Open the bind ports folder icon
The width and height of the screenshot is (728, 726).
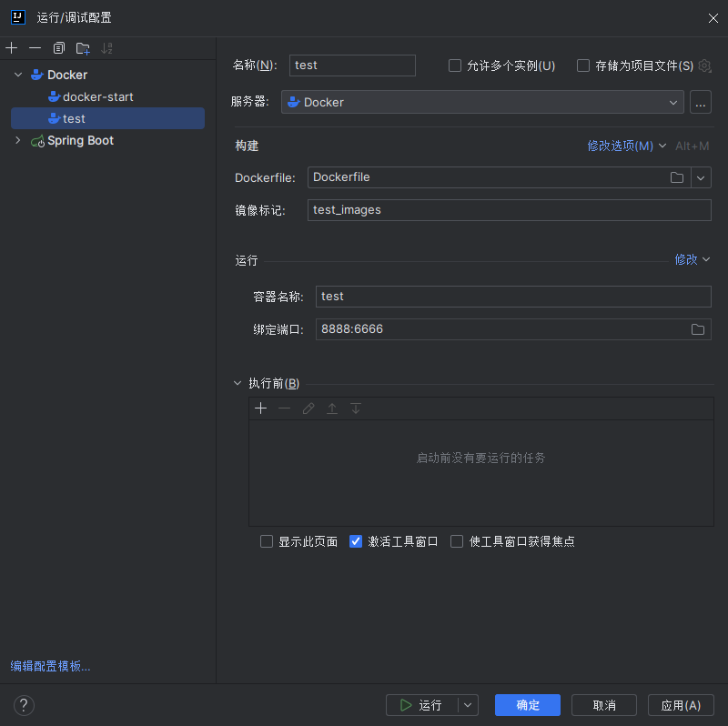pyautogui.click(x=698, y=329)
